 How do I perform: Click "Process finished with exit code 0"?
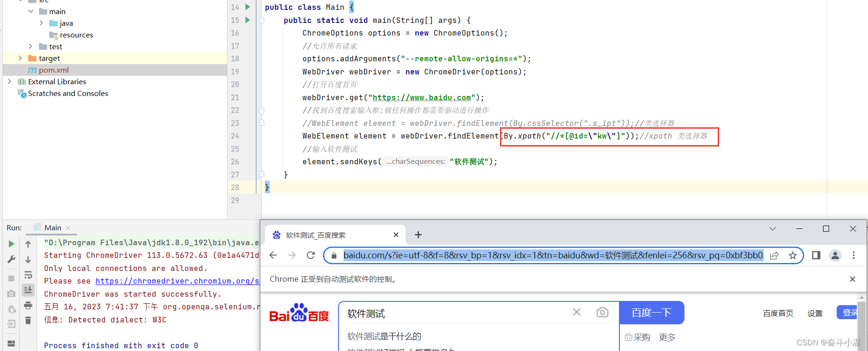point(121,345)
